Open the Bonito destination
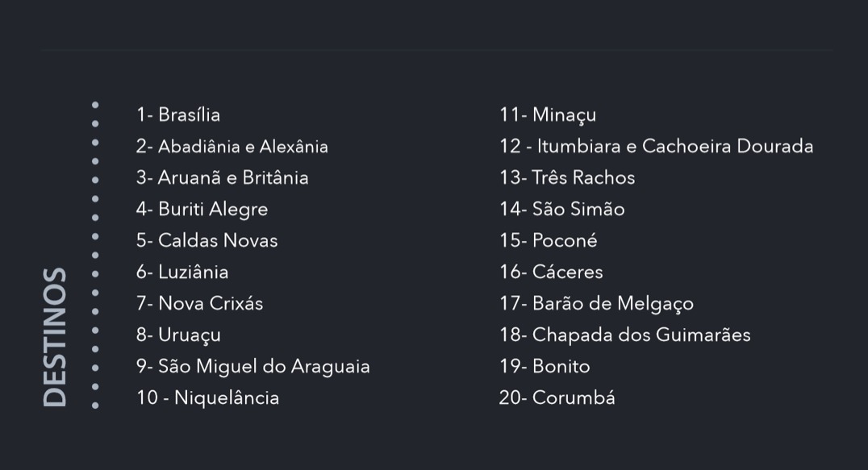Screen dimensions: 868x470 [545, 366]
